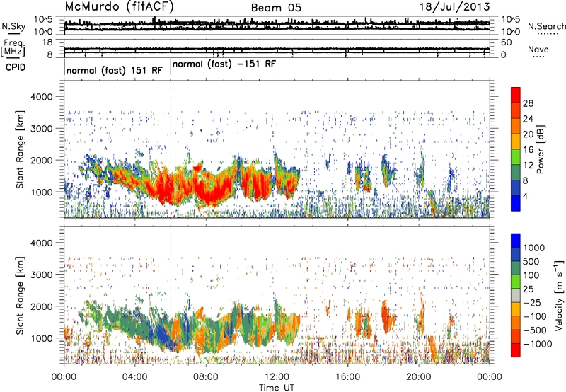Click 'Slant Range [km]' label of power panel
The height and width of the screenshot is (392, 566).
coord(20,149)
